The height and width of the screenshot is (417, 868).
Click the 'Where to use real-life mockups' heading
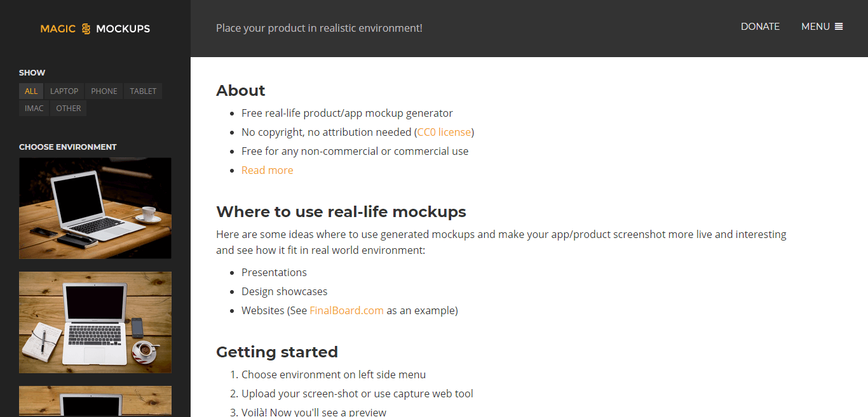pyautogui.click(x=341, y=211)
